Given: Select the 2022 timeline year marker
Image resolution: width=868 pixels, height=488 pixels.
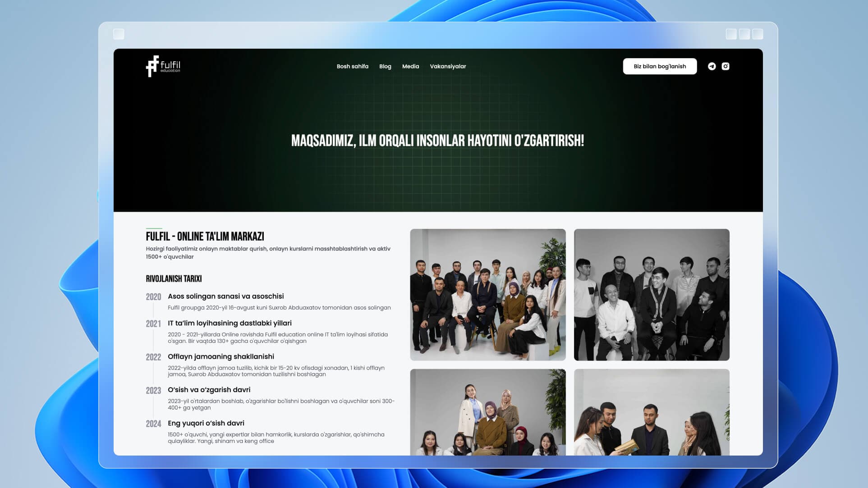Looking at the screenshot, I should tap(153, 357).
